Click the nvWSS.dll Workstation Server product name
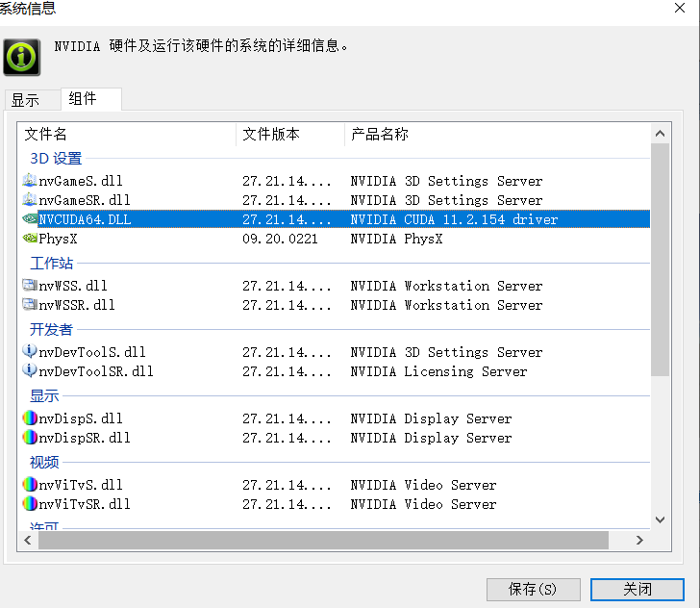The width and height of the screenshot is (700, 608). point(446,286)
